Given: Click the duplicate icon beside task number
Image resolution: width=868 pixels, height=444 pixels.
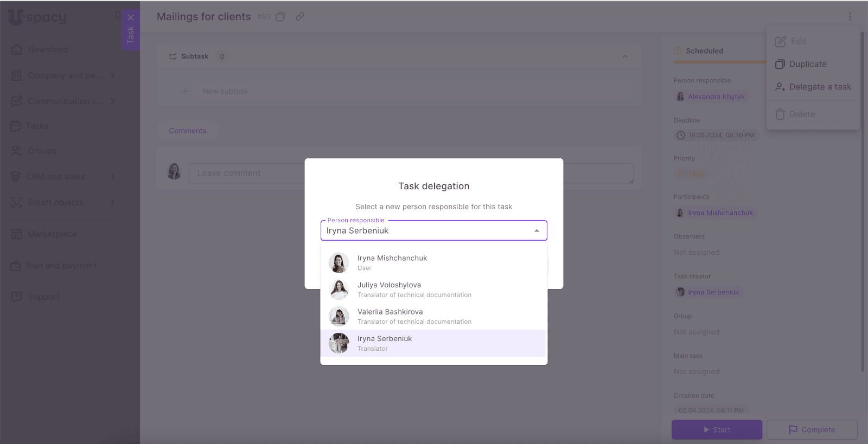Looking at the screenshot, I should (x=280, y=17).
